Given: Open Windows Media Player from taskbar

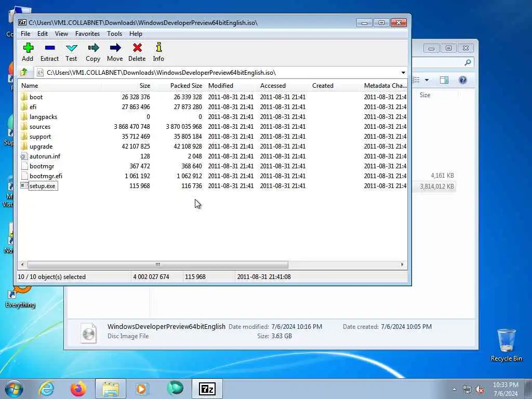Looking at the screenshot, I should coord(142,389).
